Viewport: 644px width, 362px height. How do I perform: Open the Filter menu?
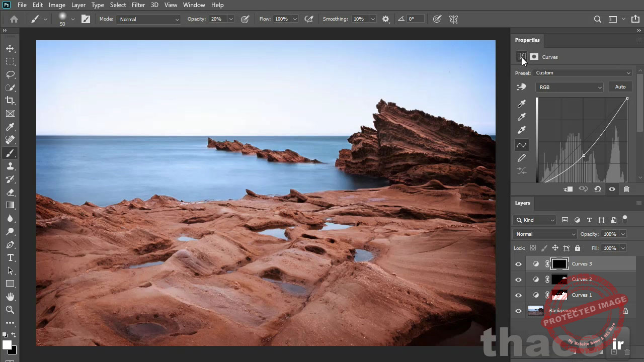coord(138,5)
